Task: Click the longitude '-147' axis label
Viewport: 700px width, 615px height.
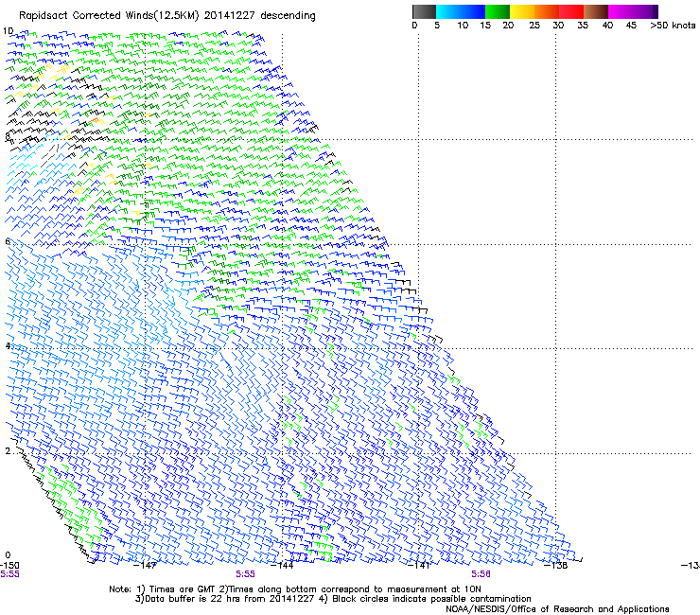Action: click(145, 566)
